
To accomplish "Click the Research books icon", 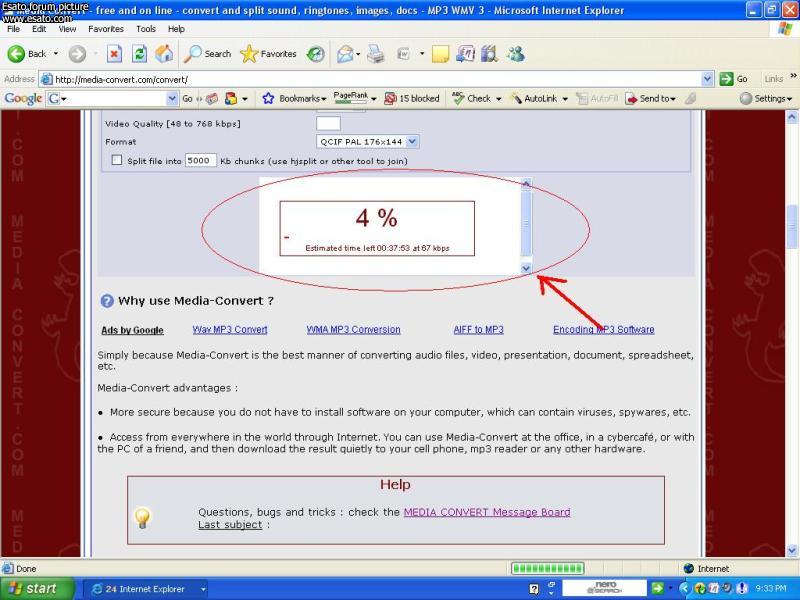I will pyautogui.click(x=489, y=54).
